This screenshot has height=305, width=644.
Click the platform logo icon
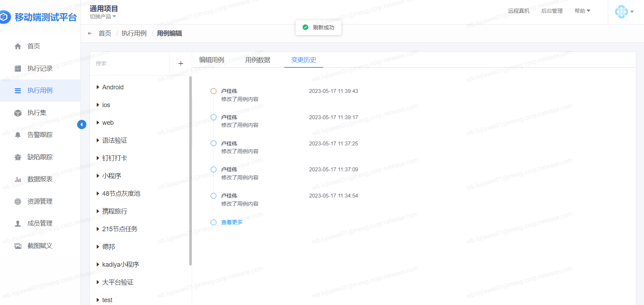click(x=5, y=17)
